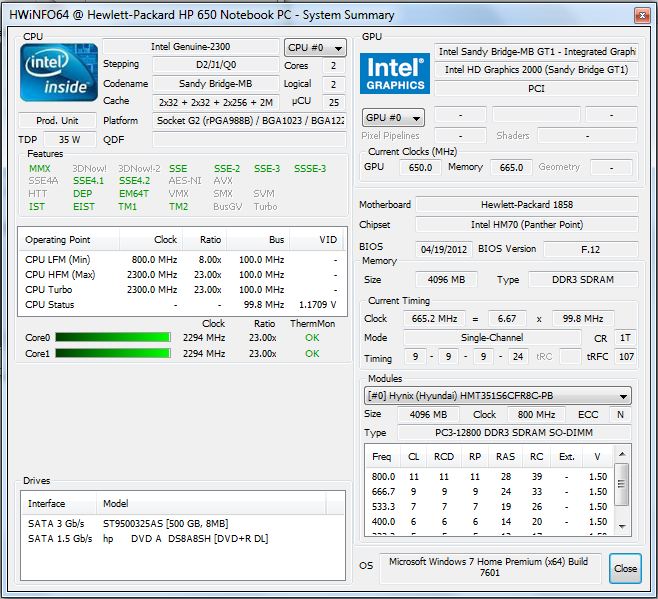This screenshot has height=599, width=658.
Task: Click memory timings table scroll up arrow
Action: pyautogui.click(x=622, y=454)
